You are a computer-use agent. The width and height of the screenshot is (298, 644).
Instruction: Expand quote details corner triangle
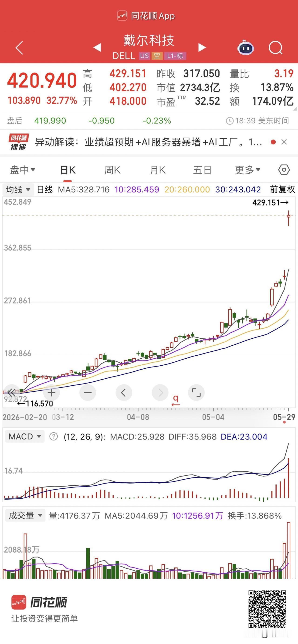pyautogui.click(x=295, y=109)
